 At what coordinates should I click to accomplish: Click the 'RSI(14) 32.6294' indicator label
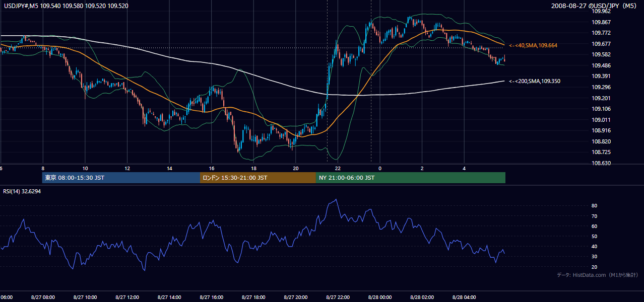pyautogui.click(x=22, y=191)
